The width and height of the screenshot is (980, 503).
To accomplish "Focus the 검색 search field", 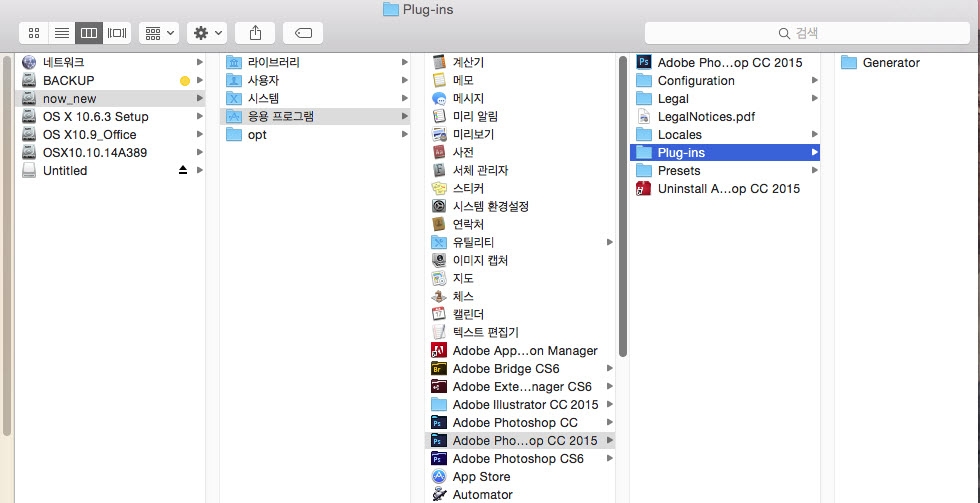I will pyautogui.click(x=807, y=33).
